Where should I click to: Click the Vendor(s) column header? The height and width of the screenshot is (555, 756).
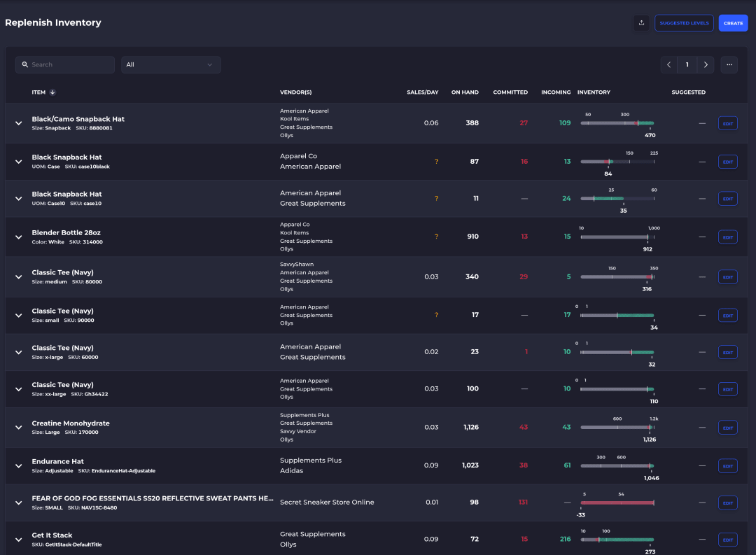tap(295, 92)
